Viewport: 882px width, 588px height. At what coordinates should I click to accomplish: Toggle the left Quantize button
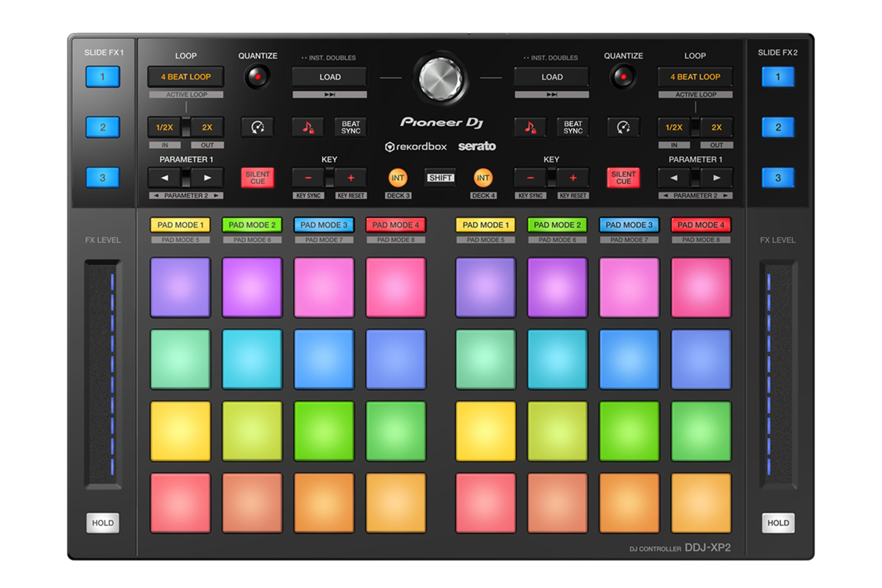tap(257, 77)
